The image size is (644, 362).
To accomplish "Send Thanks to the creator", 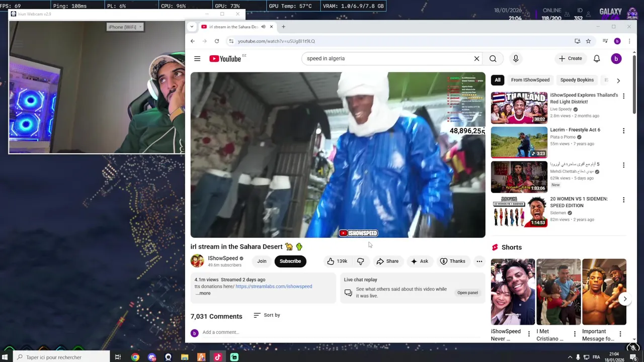I will pyautogui.click(x=452, y=261).
